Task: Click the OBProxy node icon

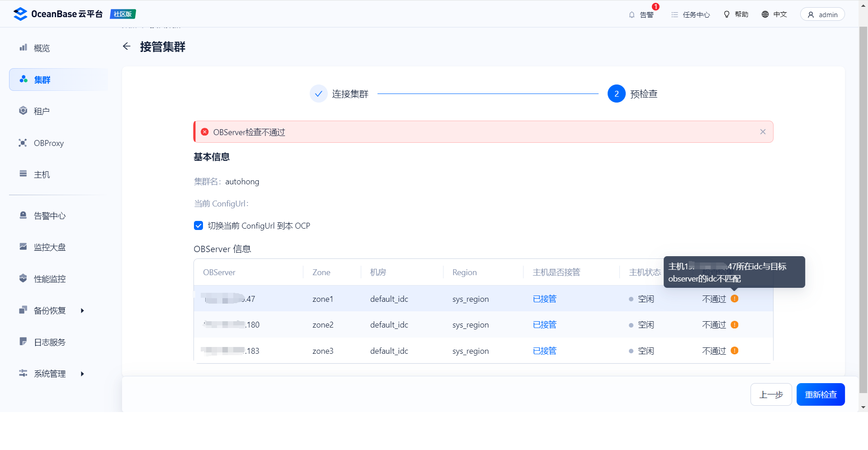Action: 23,143
